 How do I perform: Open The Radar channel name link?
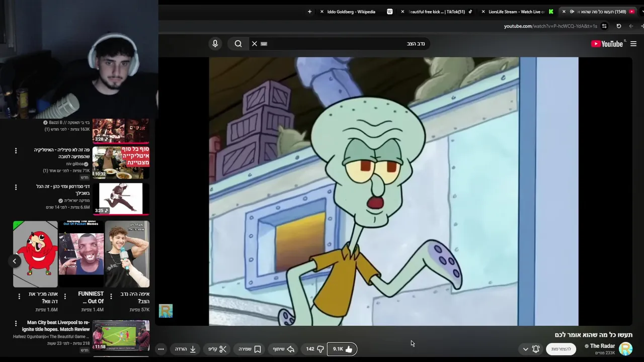[x=602, y=346]
